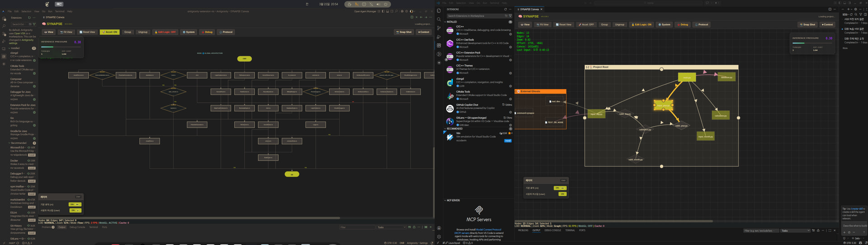Open gear settings for C/C++ DevTools extension
868x245 pixels.
(510, 47)
